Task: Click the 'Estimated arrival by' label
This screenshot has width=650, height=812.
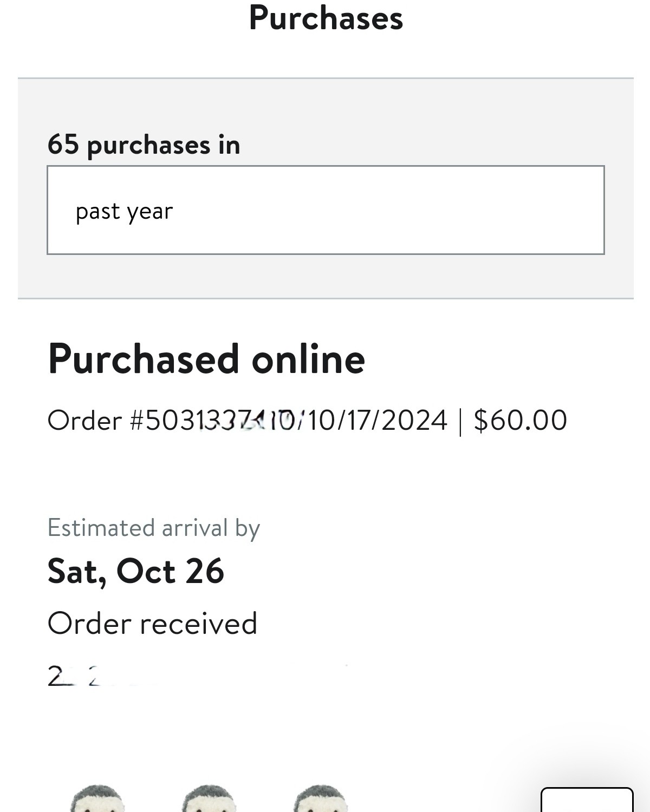Action: (x=154, y=528)
